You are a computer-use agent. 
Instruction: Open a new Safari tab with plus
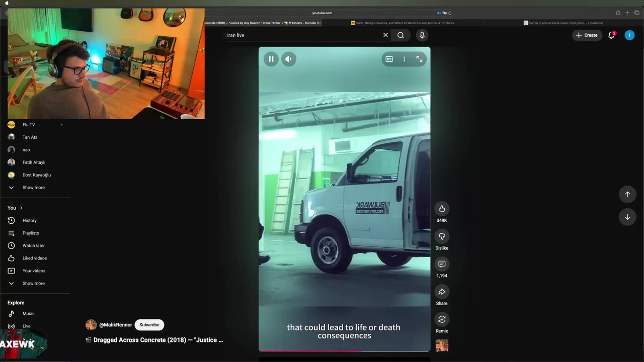pyautogui.click(x=627, y=13)
